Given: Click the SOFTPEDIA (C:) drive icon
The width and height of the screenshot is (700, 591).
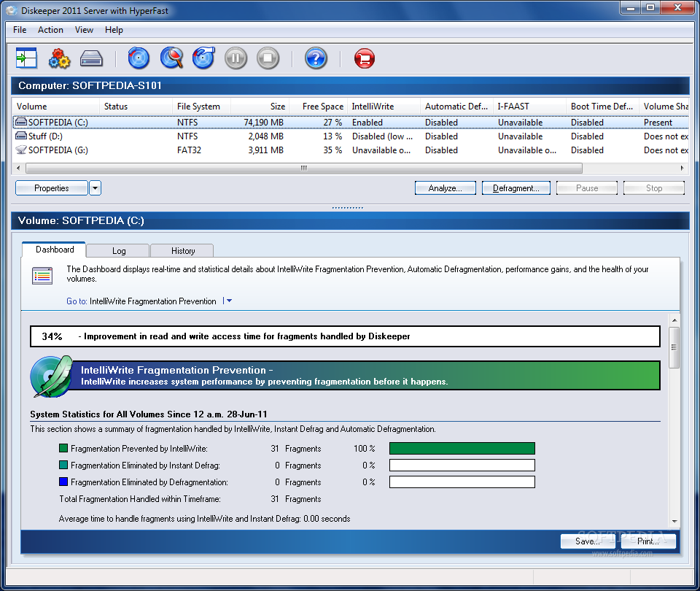Looking at the screenshot, I should pos(21,122).
